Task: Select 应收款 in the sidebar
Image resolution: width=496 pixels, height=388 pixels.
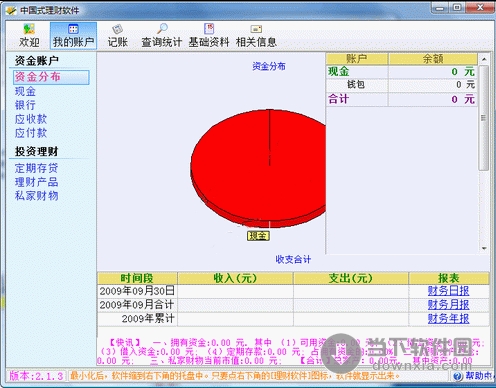Action: [x=31, y=119]
